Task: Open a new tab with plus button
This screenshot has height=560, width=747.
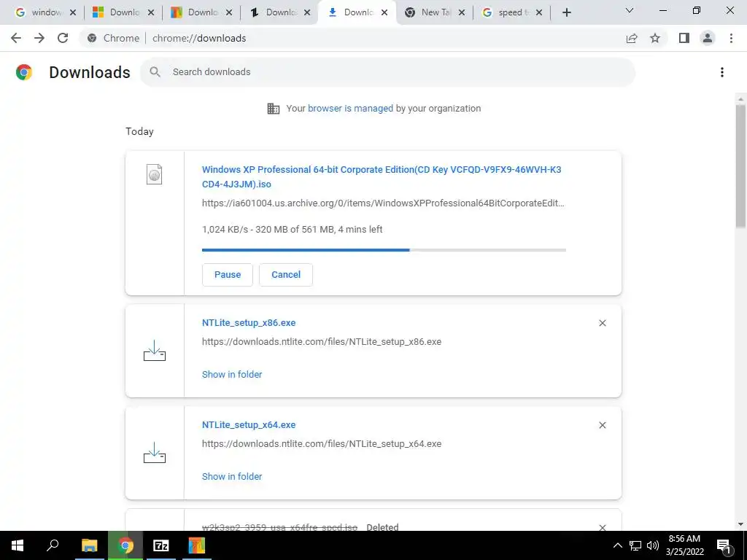Action: [566, 12]
